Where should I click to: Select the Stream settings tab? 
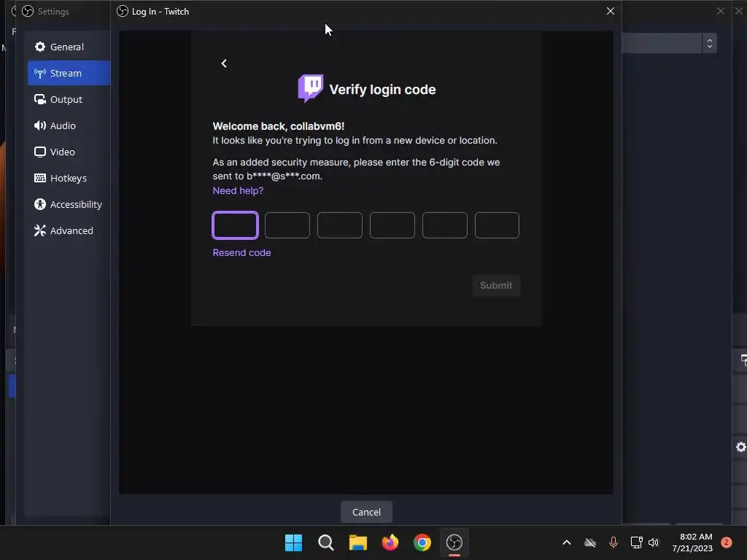(x=69, y=73)
